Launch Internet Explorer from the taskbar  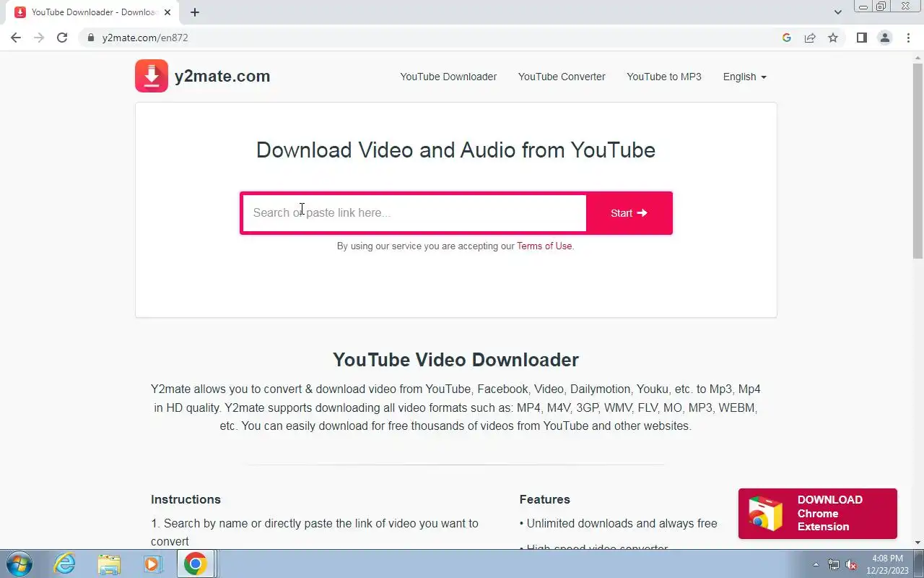pyautogui.click(x=65, y=564)
